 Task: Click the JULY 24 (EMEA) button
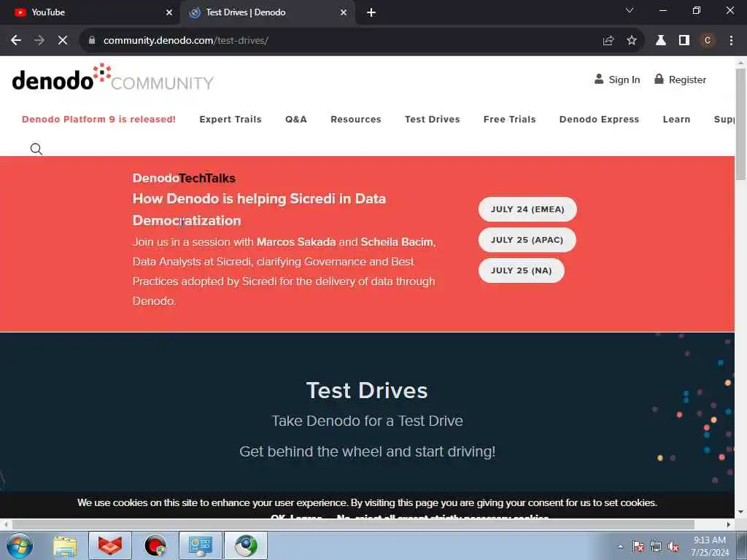pos(527,209)
